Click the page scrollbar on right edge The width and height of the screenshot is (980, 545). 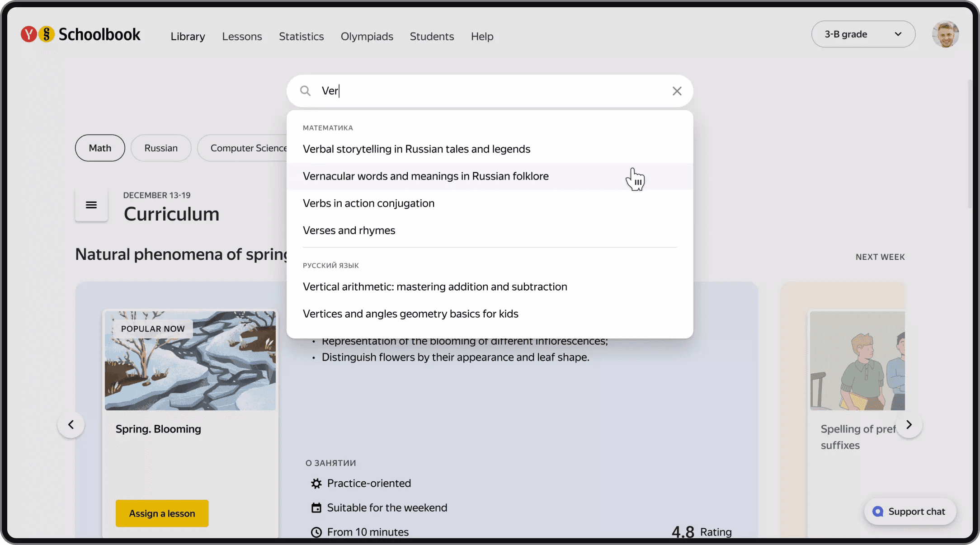pos(970,145)
